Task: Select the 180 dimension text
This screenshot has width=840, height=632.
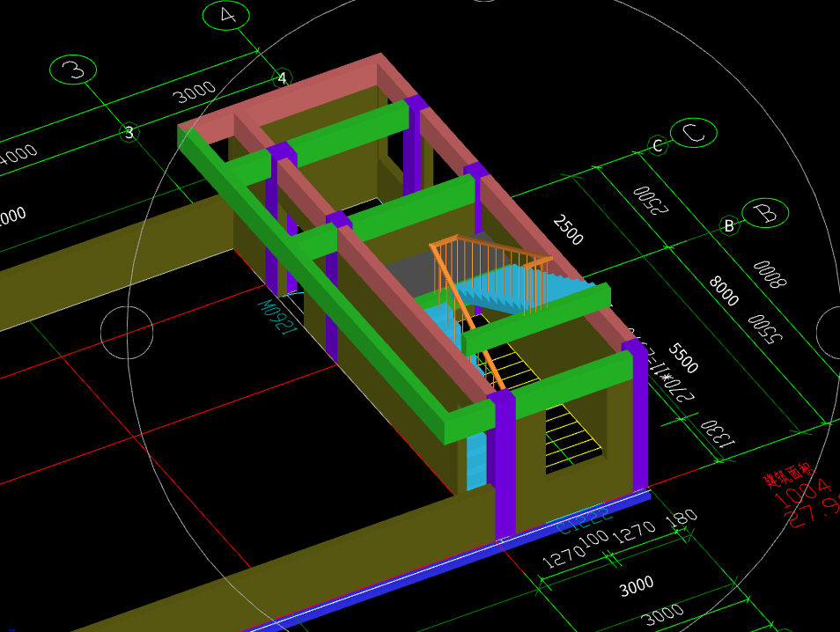Action: [681, 518]
